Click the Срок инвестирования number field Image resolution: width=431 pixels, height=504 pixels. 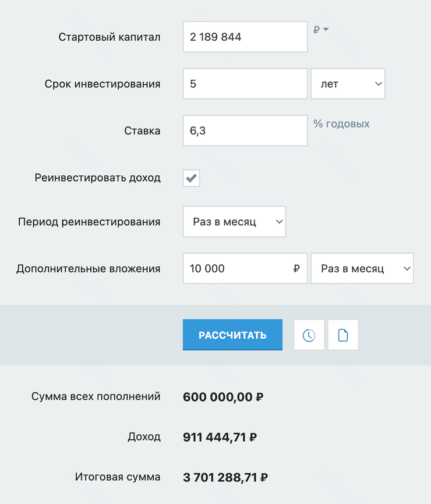[245, 84]
